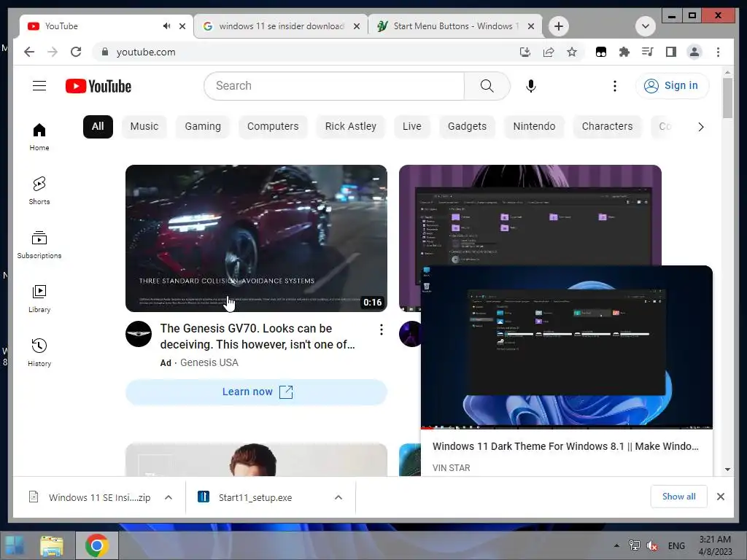Screen dimensions: 747x560
Task: Open Chrome's tab search dropdown
Action: pyautogui.click(x=646, y=26)
